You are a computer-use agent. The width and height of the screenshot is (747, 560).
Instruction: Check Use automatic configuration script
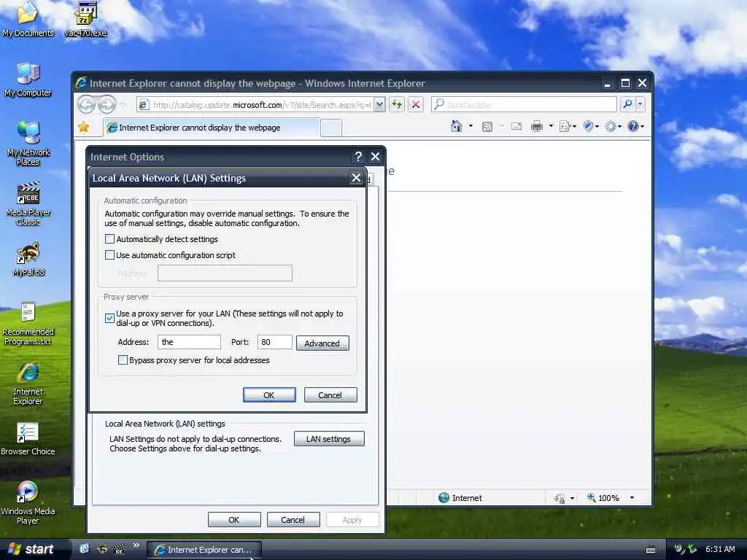tap(109, 254)
